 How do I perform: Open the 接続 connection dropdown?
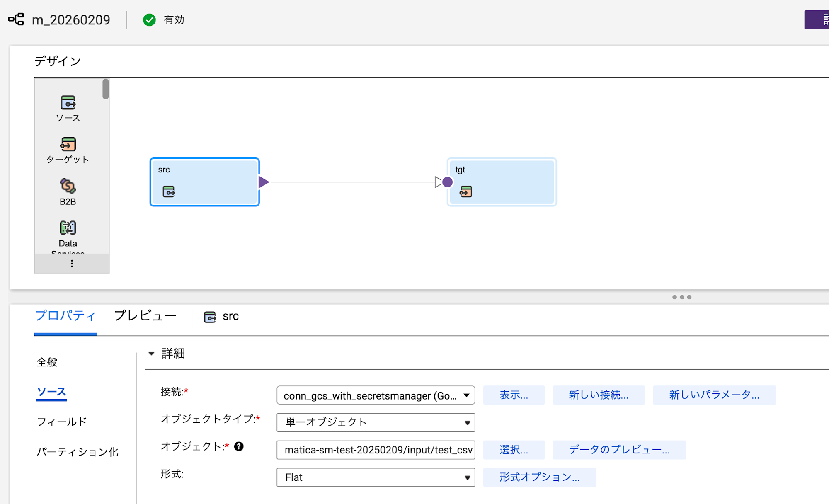click(376, 395)
